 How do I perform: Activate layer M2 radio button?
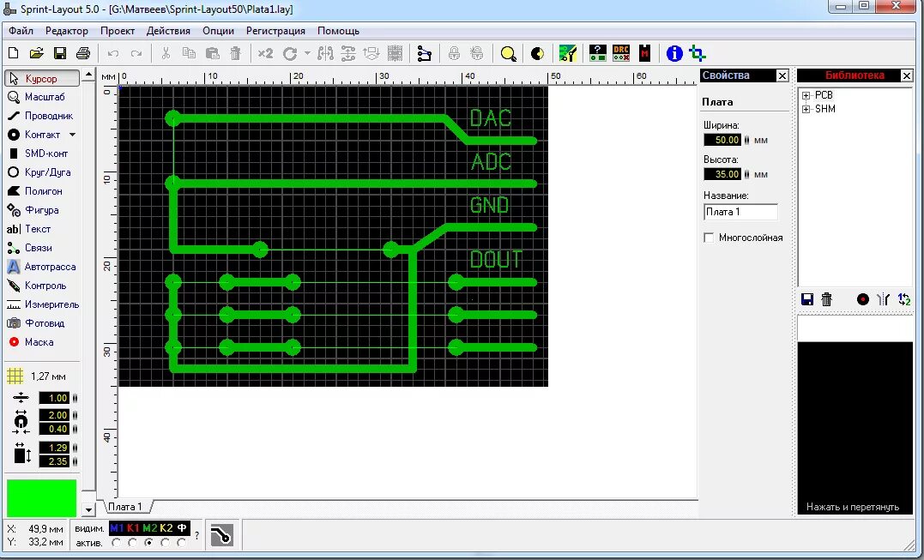148,542
